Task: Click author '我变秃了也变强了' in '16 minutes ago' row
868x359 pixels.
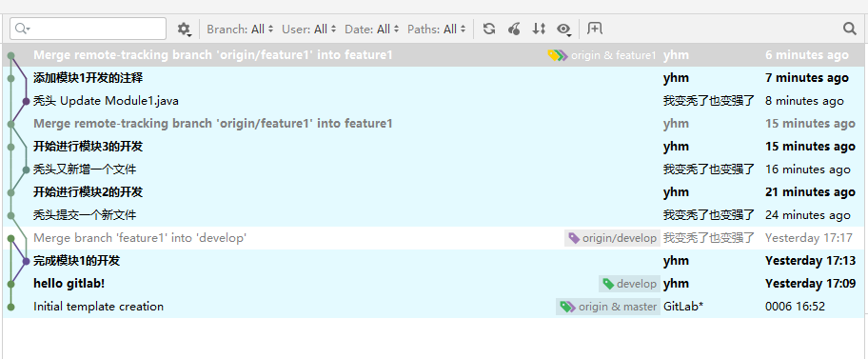Action: 709,169
